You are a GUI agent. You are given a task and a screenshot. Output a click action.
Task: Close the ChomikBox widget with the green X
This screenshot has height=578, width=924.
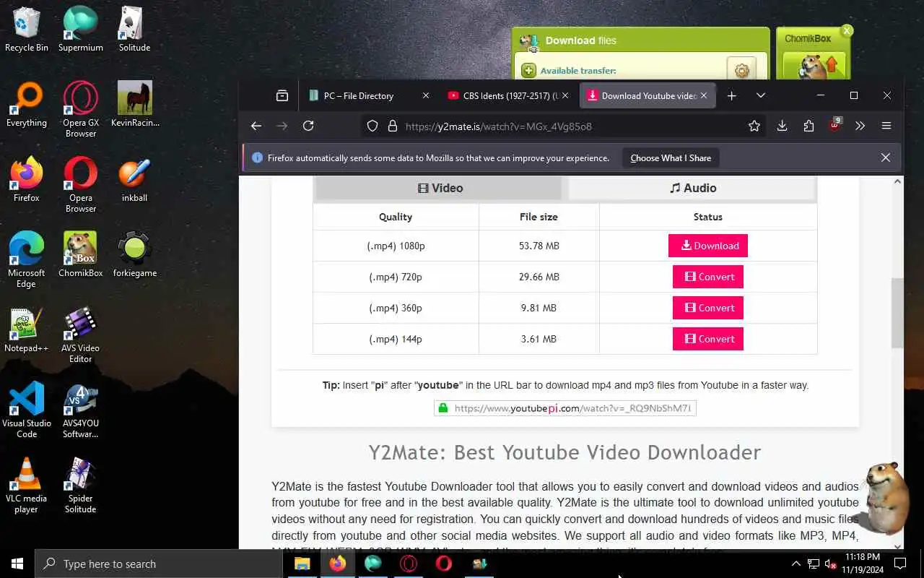coord(847,30)
